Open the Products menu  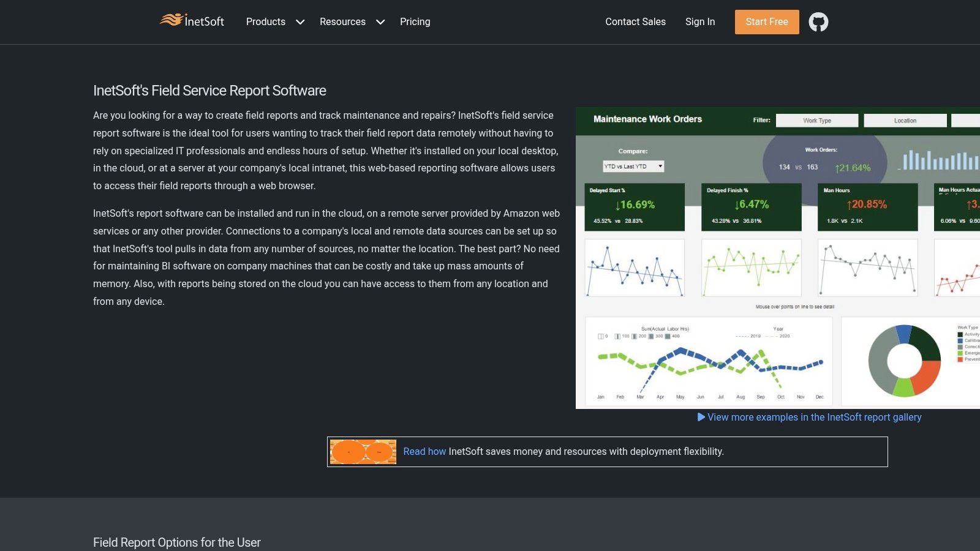[266, 21]
